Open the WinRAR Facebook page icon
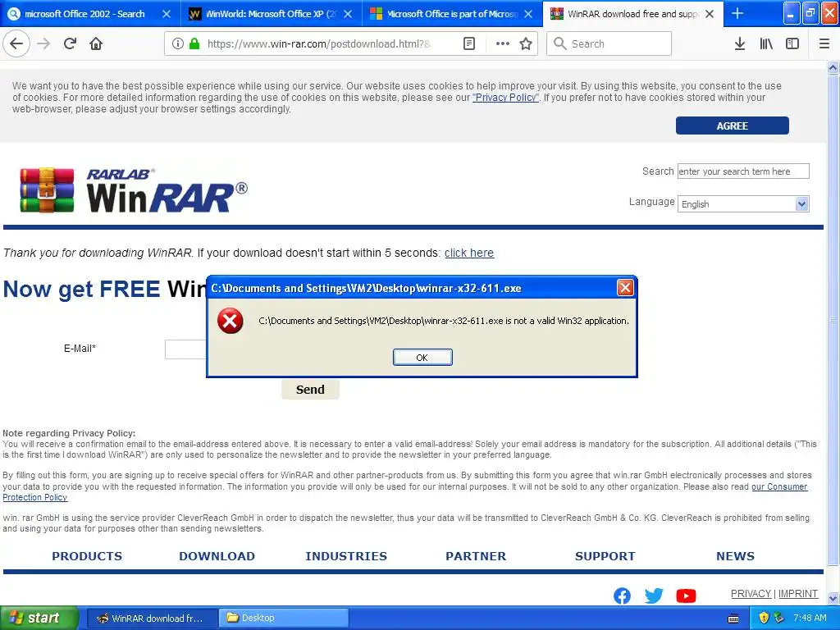 [622, 596]
